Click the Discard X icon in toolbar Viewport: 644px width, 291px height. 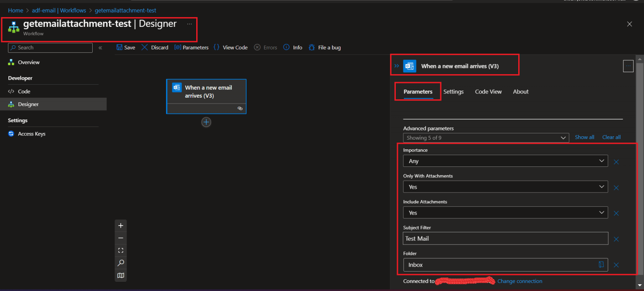[144, 47]
